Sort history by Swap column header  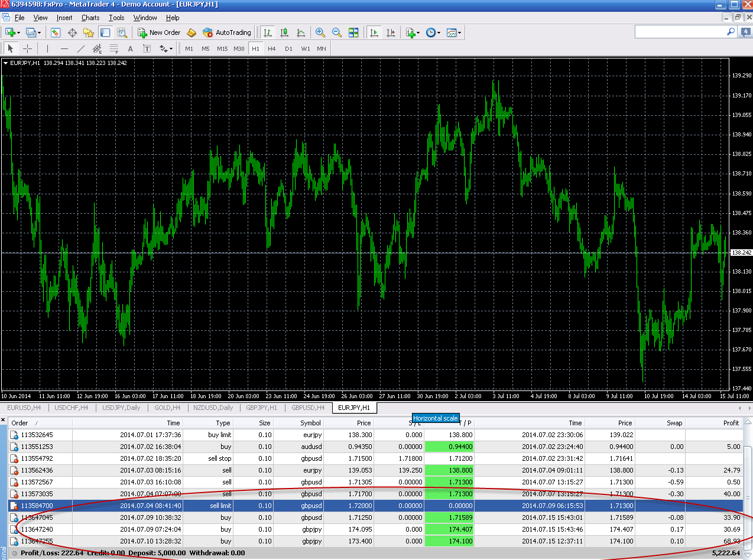659,423
